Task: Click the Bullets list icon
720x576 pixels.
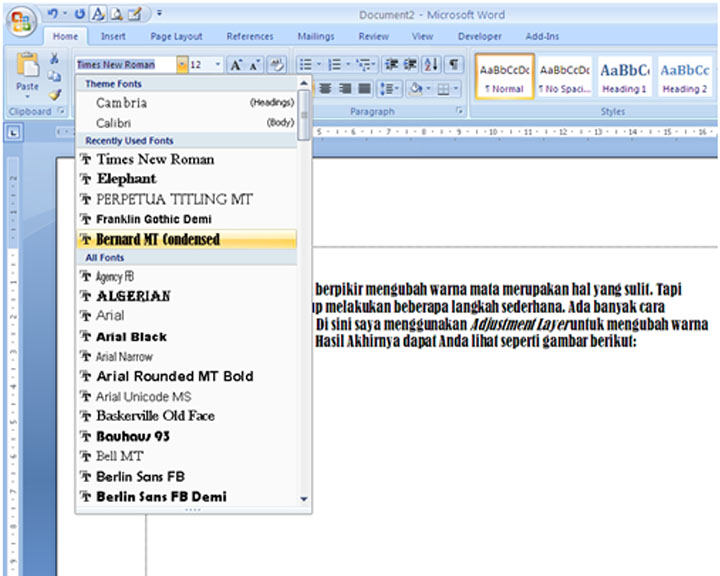Action: [306, 65]
